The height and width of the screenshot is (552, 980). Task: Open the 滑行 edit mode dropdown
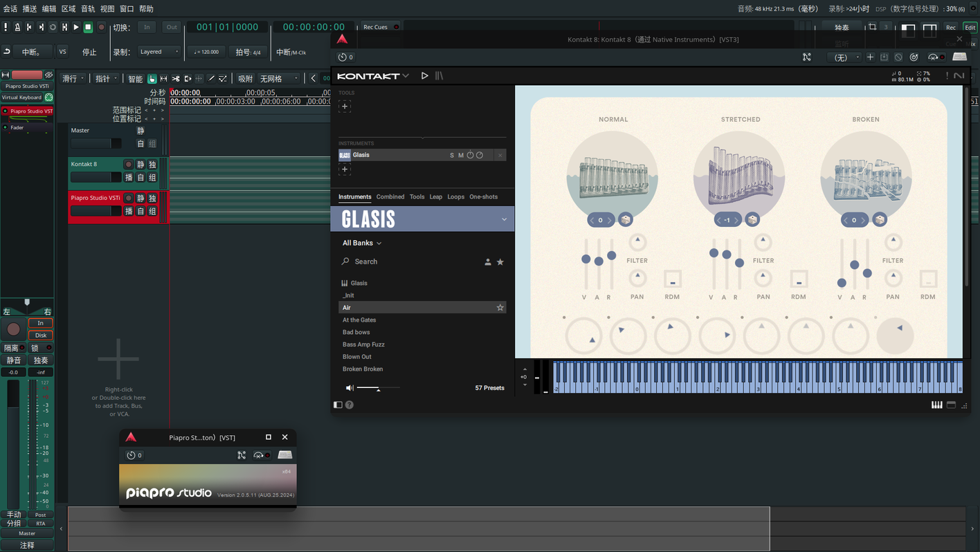(73, 79)
